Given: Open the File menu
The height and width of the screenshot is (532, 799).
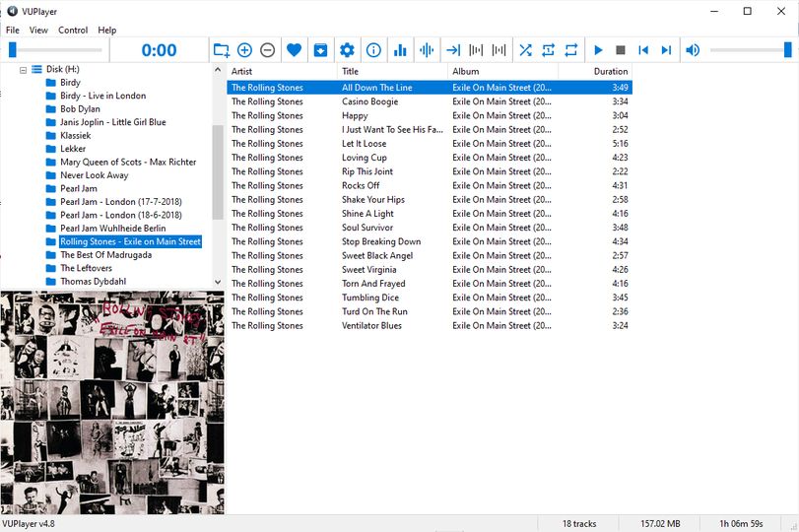Looking at the screenshot, I should pyautogui.click(x=13, y=31).
